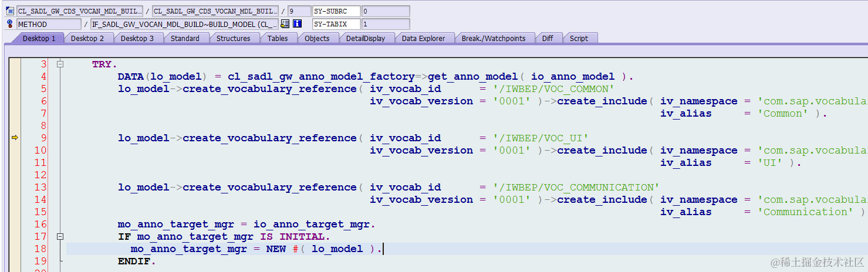
Task: Click the line number field showing 9
Action: pyautogui.click(x=299, y=11)
